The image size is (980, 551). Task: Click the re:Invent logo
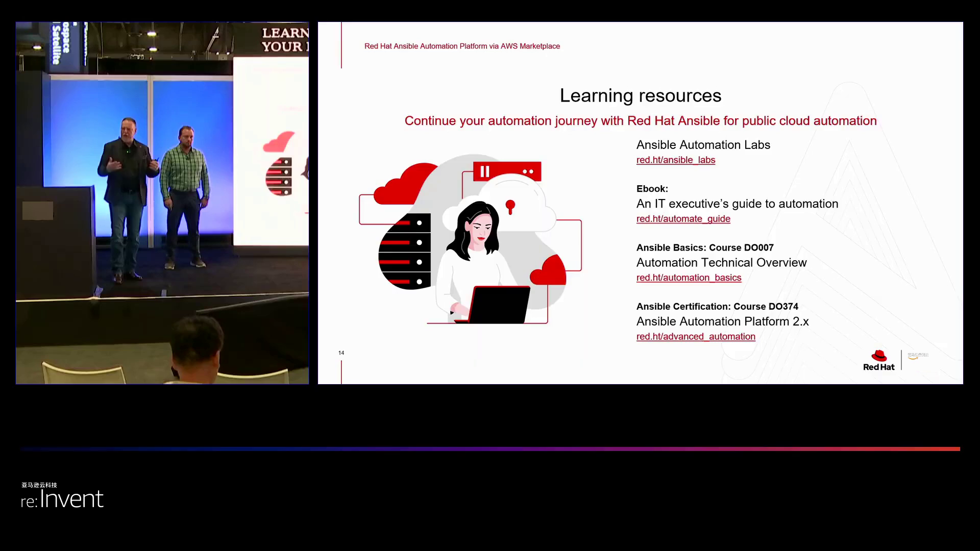tap(62, 498)
